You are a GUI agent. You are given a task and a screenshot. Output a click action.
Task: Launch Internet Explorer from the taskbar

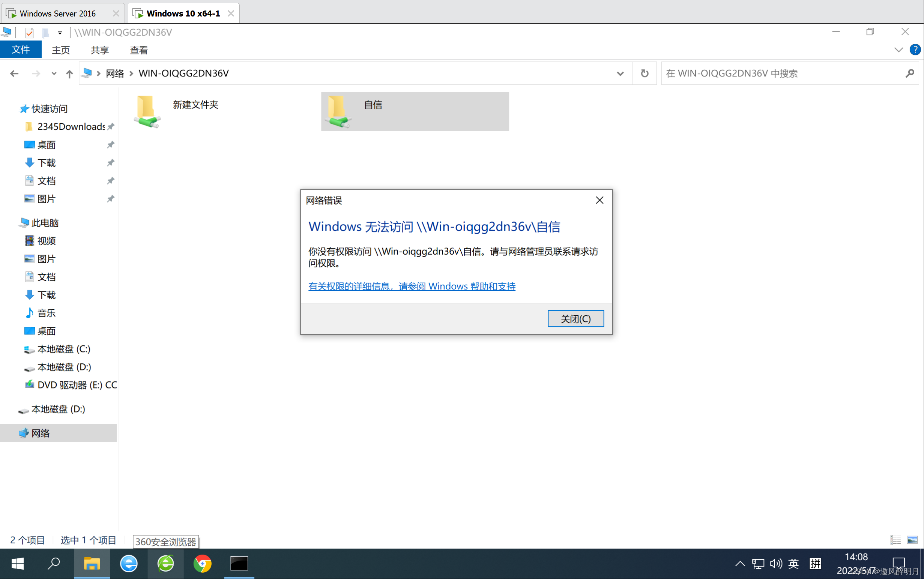tap(129, 563)
